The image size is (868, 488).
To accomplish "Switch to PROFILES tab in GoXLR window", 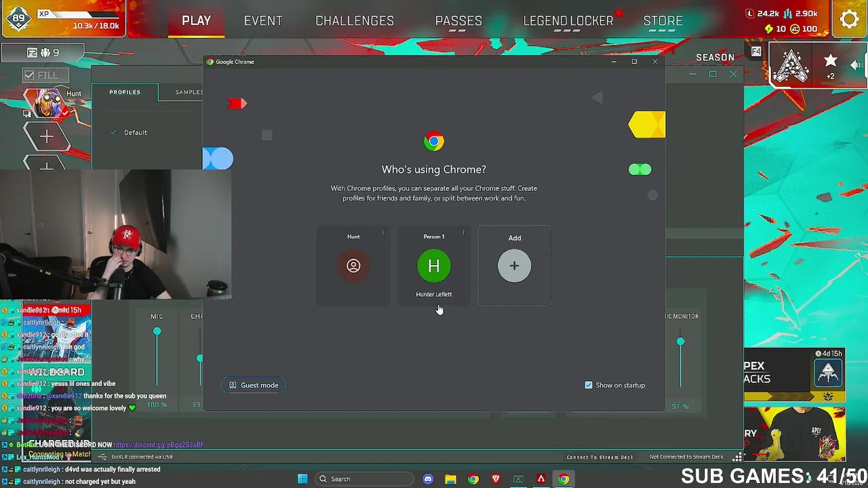I will (x=125, y=92).
